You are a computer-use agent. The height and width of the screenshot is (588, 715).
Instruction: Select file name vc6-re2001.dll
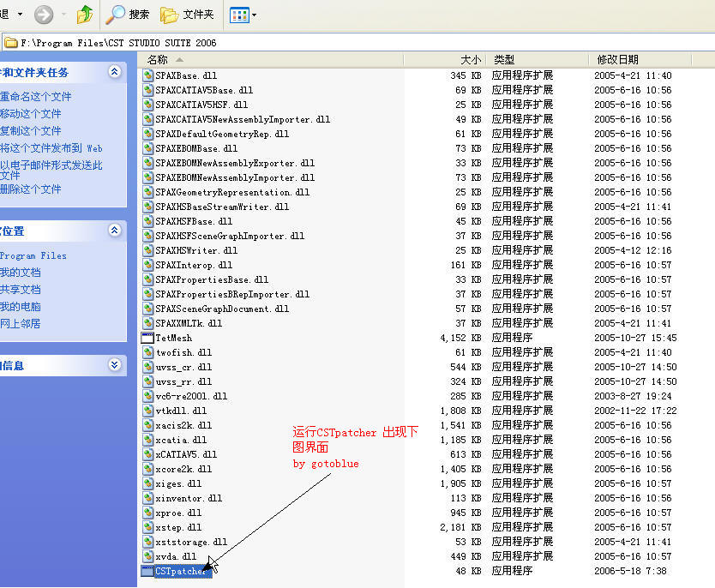pyautogui.click(x=191, y=396)
